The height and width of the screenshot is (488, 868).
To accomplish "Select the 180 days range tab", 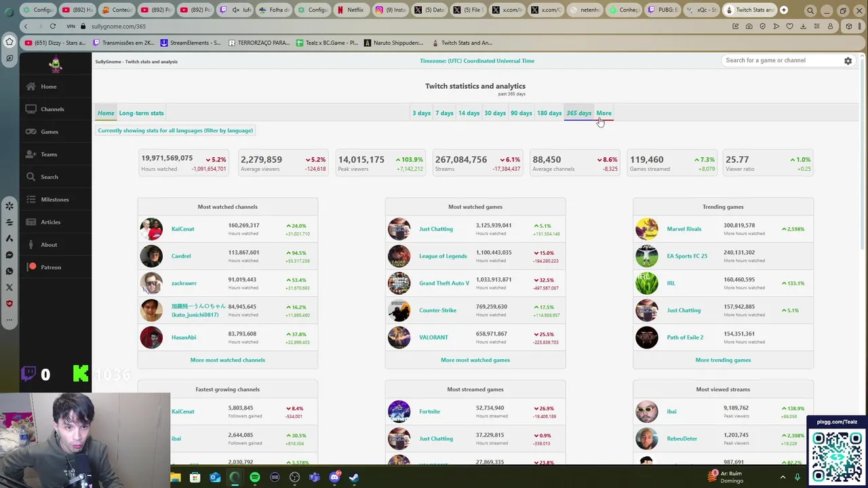I will click(x=549, y=113).
